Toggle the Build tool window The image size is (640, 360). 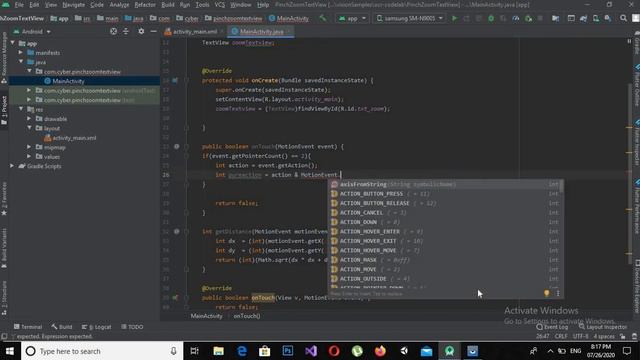tap(62, 327)
